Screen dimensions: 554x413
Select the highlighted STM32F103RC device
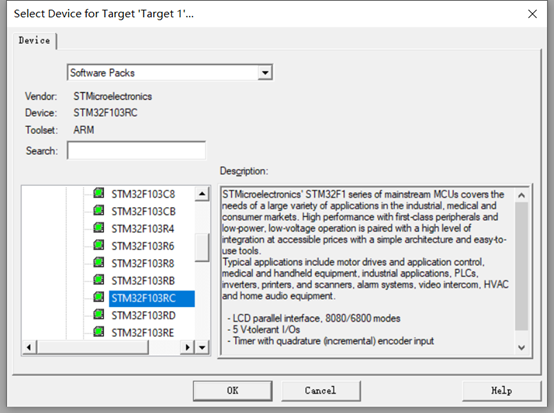click(x=152, y=298)
